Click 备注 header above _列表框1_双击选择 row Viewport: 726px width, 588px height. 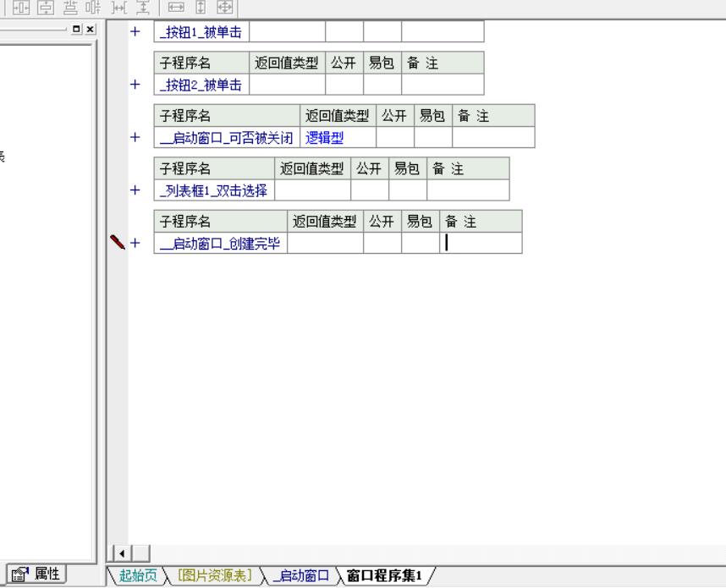point(468,168)
